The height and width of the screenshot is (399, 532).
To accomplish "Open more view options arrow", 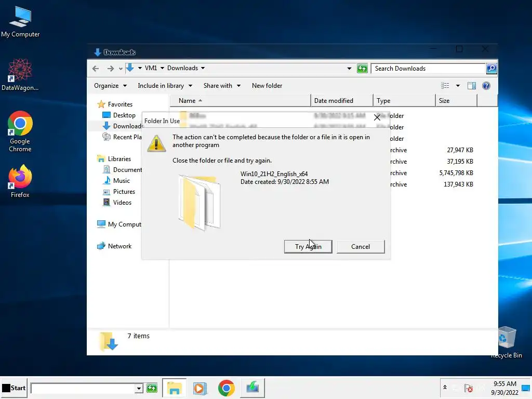I will click(458, 86).
